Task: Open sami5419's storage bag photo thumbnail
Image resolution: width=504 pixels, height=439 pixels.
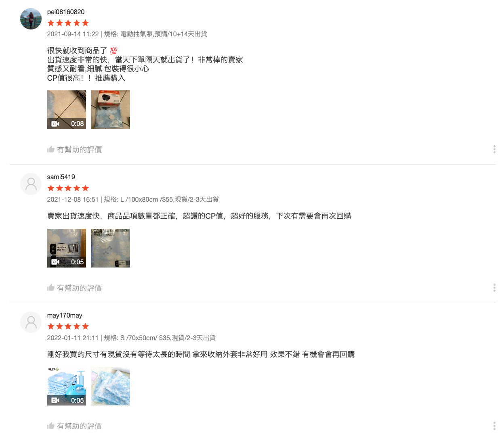Action: tap(111, 248)
